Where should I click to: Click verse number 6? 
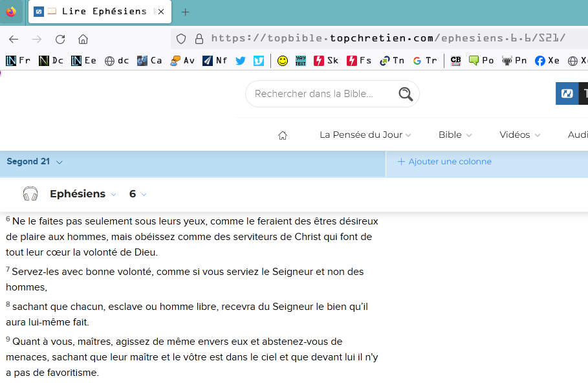8,219
